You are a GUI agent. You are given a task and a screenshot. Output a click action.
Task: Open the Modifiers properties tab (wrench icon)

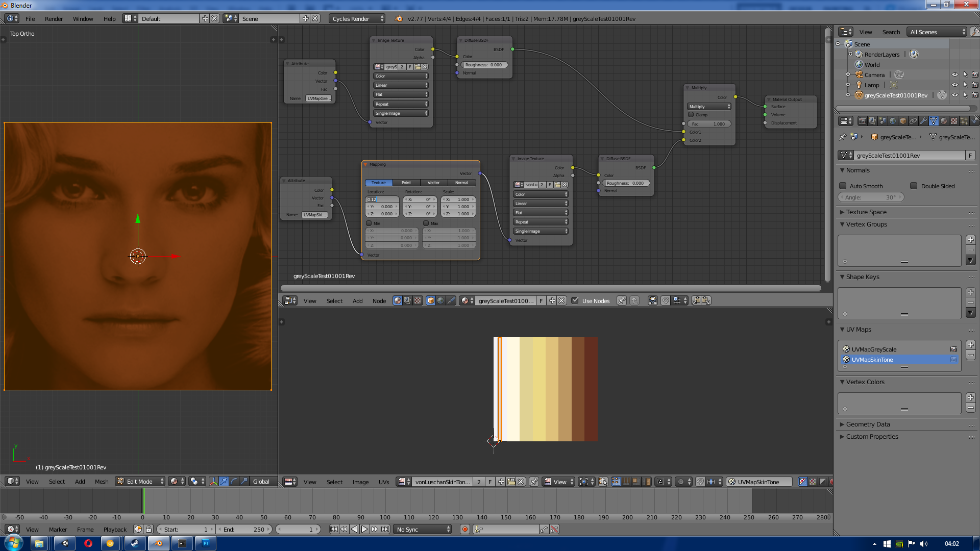[x=923, y=121]
